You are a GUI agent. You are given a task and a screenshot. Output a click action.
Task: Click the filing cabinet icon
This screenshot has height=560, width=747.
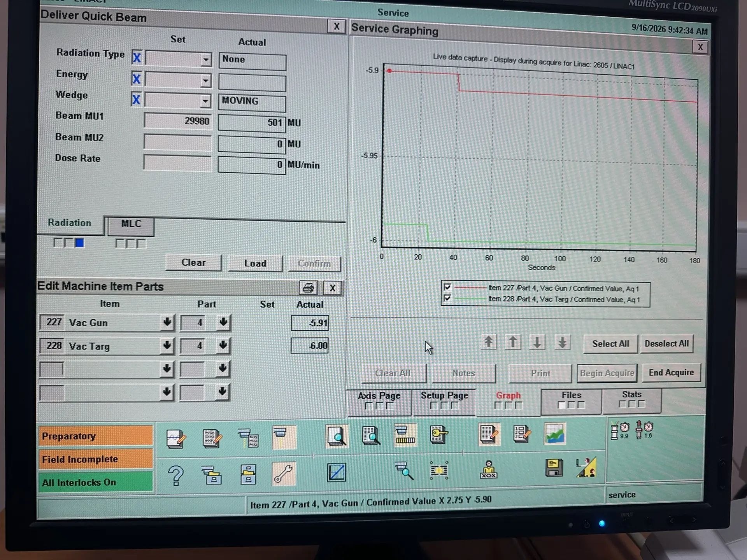[248, 474]
